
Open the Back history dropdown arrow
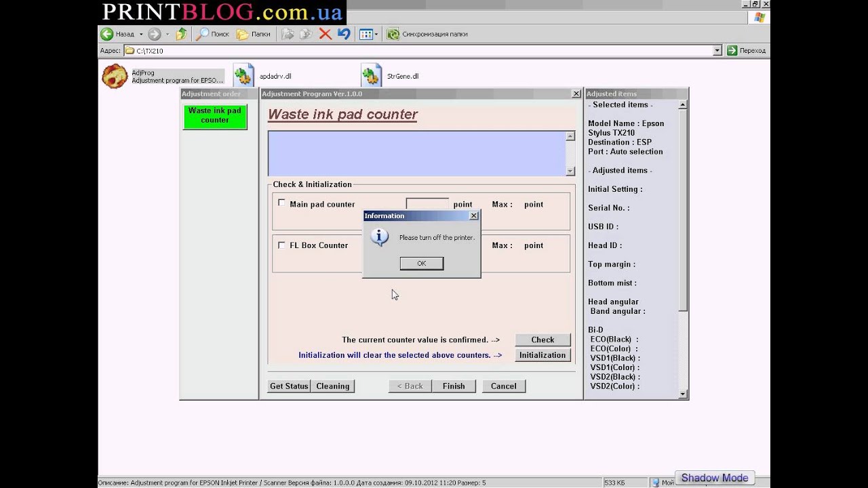[141, 34]
